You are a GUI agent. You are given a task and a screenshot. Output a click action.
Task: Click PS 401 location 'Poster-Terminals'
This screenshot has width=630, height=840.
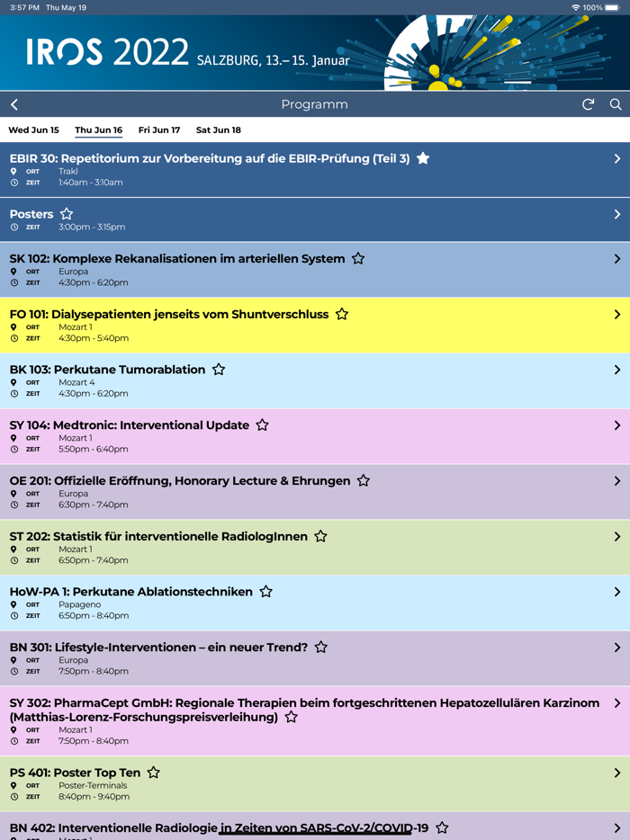click(93, 785)
